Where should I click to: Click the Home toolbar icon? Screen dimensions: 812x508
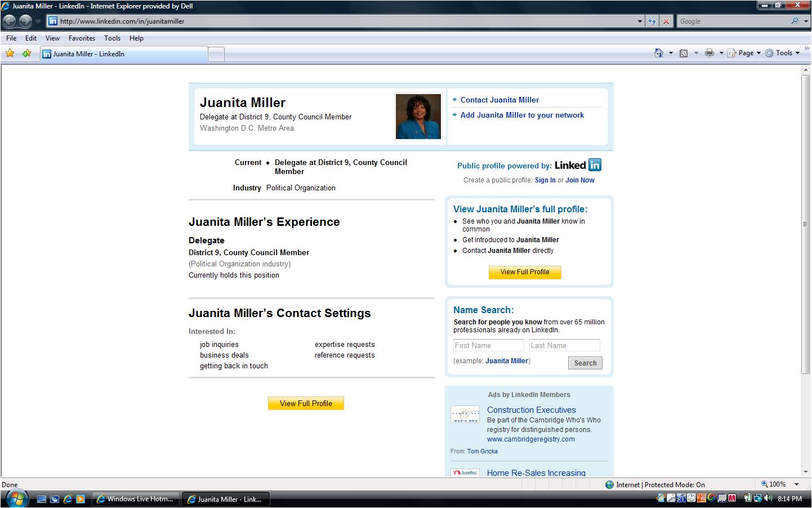click(x=658, y=53)
